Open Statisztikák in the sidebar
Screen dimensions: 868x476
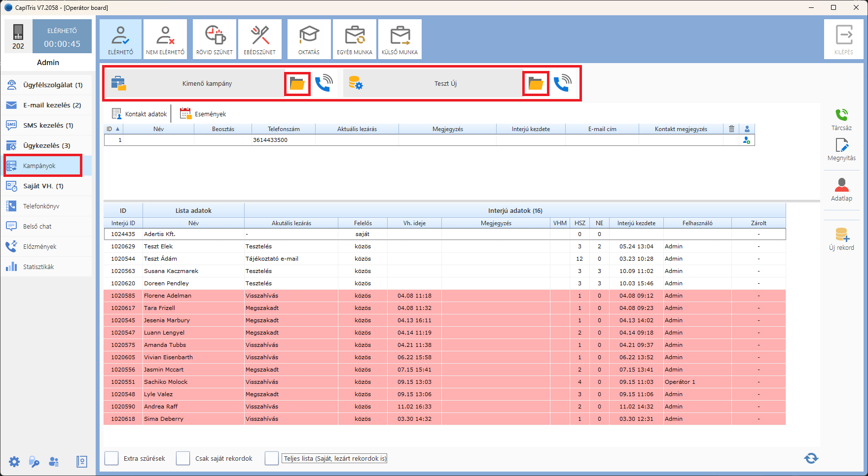click(38, 267)
